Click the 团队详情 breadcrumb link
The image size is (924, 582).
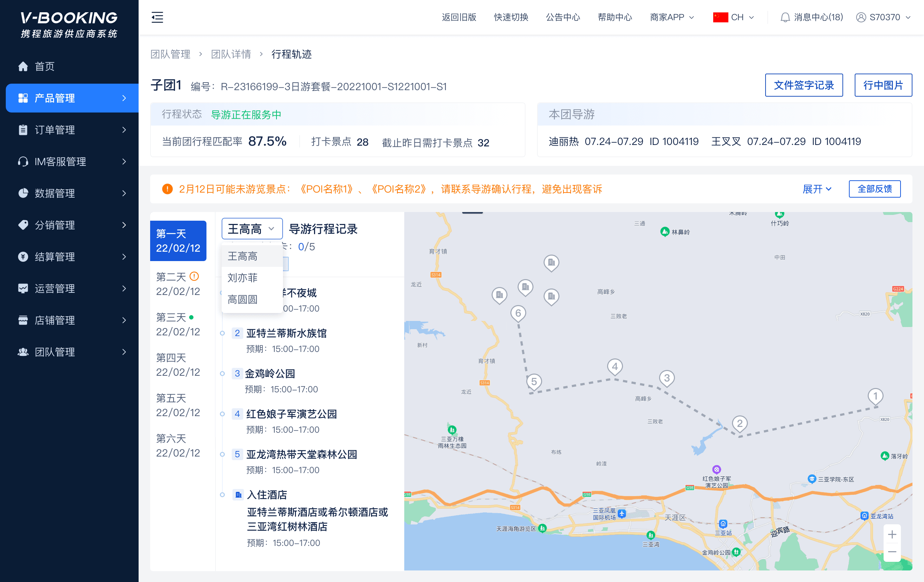point(231,54)
